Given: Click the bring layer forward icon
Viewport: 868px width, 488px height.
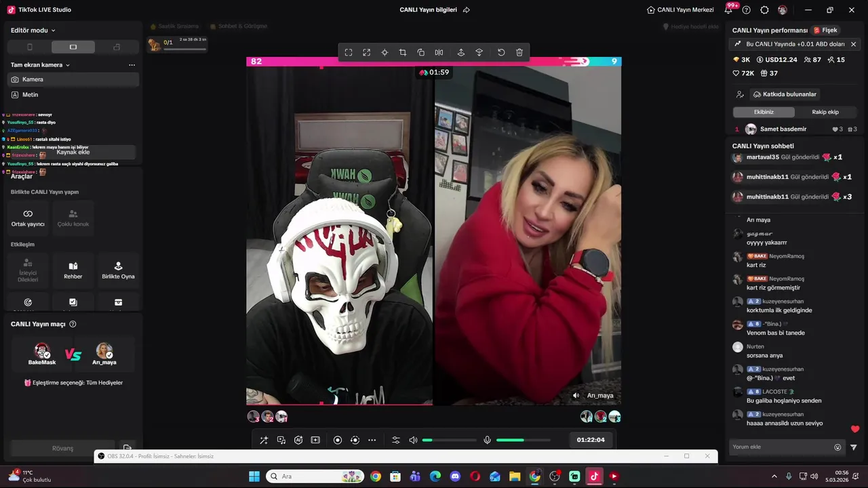Looking at the screenshot, I should coord(461,52).
